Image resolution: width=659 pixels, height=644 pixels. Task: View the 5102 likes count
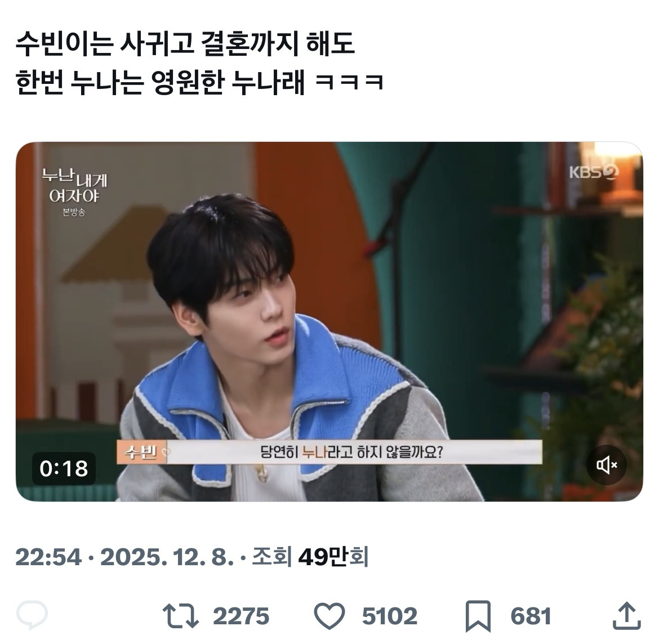[390, 616]
